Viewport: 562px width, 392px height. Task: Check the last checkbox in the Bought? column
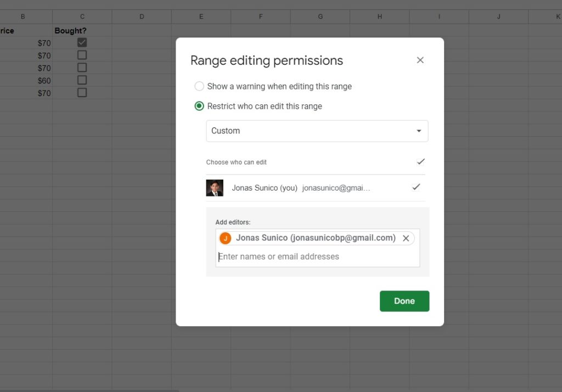click(x=82, y=93)
